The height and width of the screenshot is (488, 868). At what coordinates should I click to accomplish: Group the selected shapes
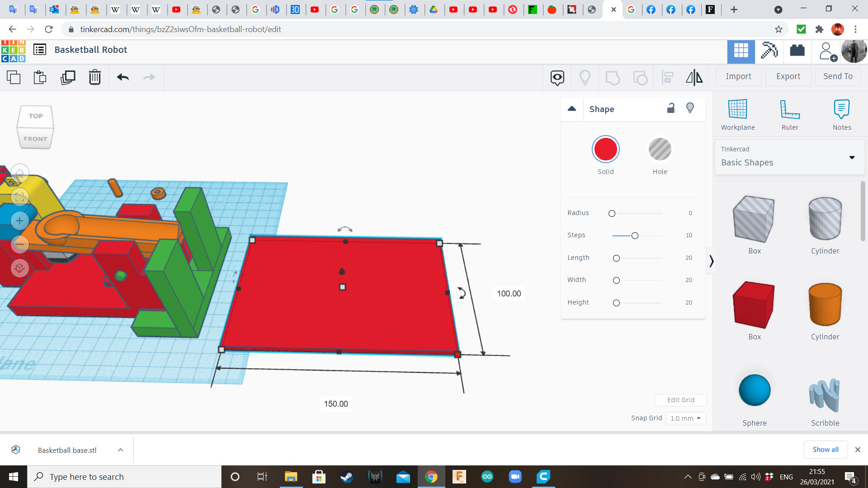coord(613,77)
